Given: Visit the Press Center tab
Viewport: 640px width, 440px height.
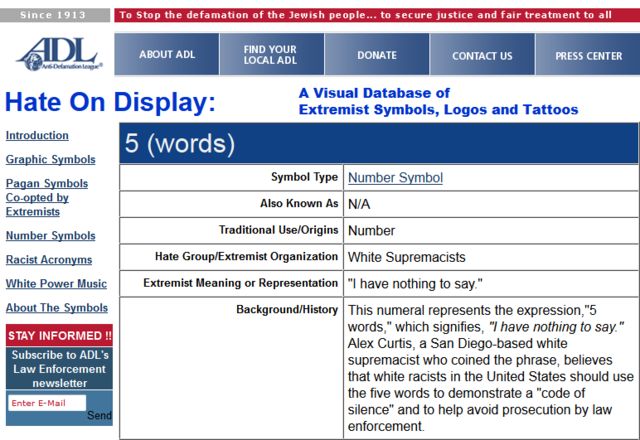Looking at the screenshot, I should click(588, 56).
